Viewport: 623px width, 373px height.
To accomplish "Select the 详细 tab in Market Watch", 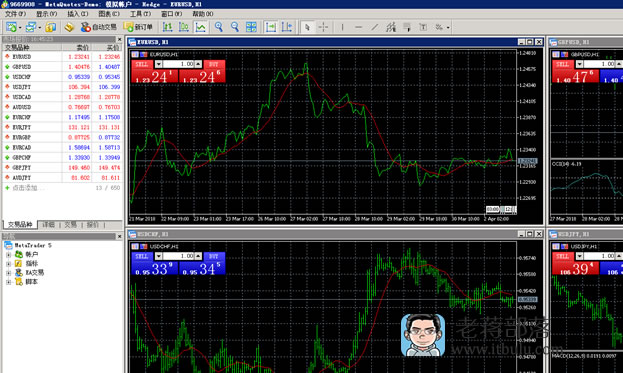I will (48, 225).
